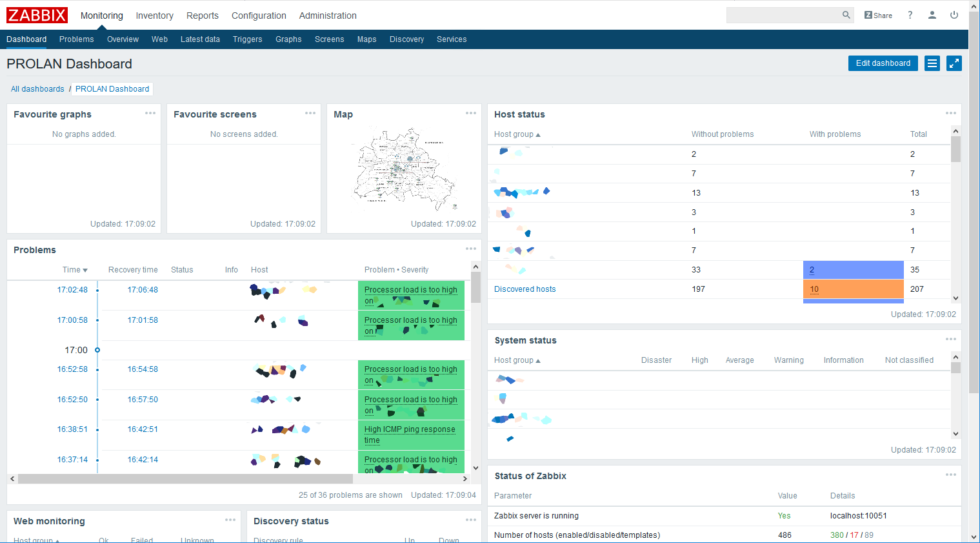
Task: Click the Zabbix Share button
Action: point(878,15)
